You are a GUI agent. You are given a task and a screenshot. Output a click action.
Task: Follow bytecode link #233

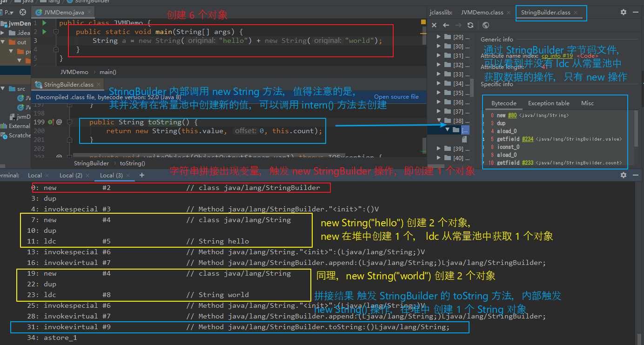tap(527, 162)
